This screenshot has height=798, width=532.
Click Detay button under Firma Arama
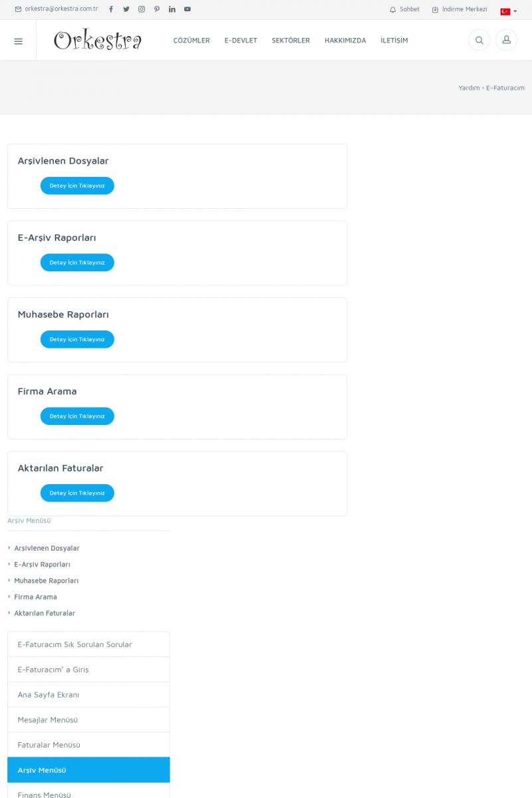(x=77, y=416)
